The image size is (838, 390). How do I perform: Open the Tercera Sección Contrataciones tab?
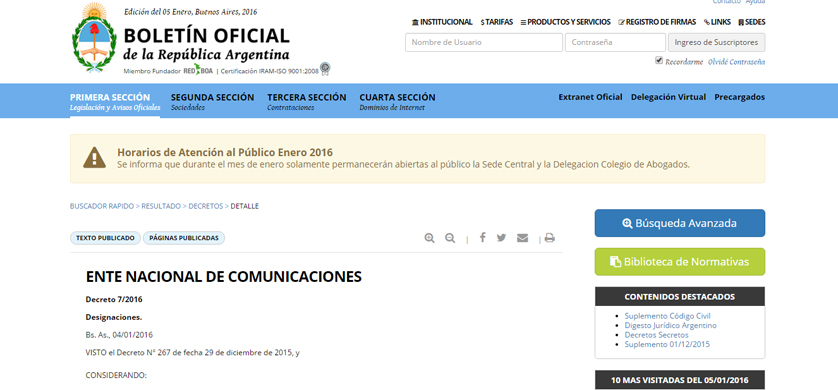click(307, 102)
